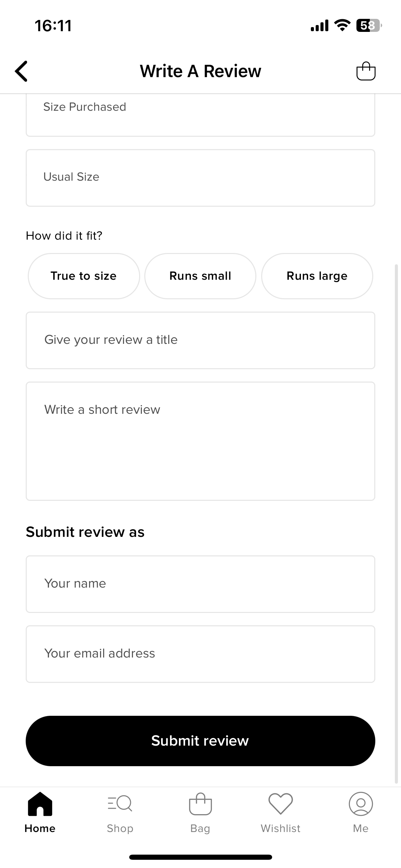Select the True to size option
This screenshot has height=868, width=401.
coord(84,276)
